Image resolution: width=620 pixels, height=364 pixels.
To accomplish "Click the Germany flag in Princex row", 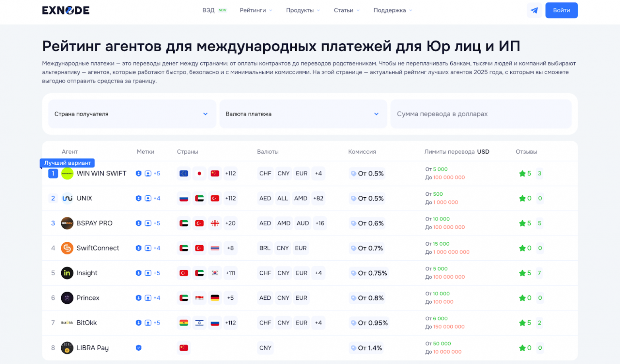I will click(x=215, y=298).
